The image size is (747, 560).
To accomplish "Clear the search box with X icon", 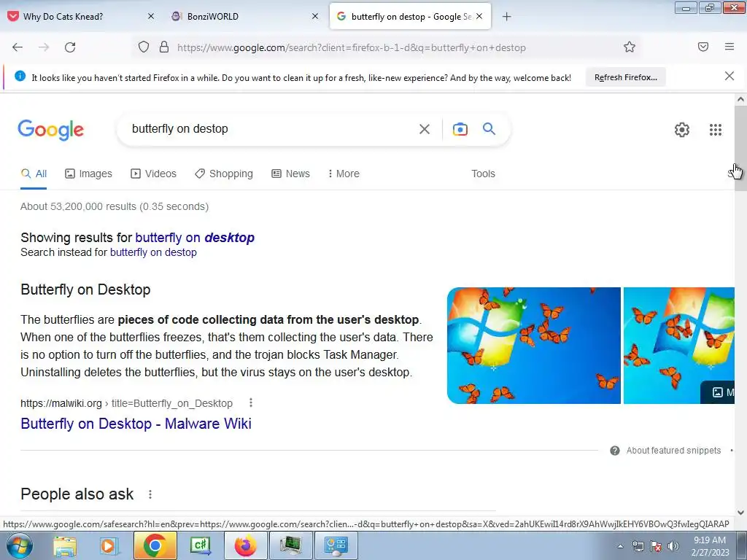I will pyautogui.click(x=425, y=129).
